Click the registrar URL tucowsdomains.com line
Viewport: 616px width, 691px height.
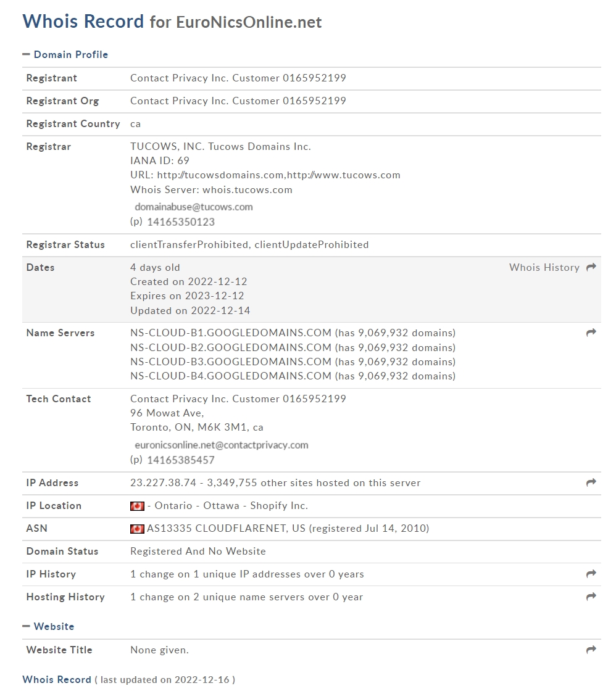(265, 175)
